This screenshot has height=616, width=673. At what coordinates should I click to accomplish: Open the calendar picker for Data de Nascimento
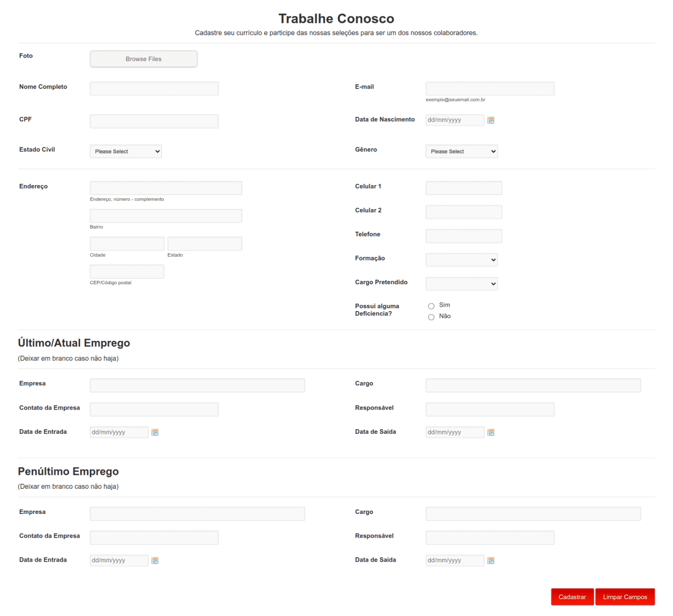pos(490,120)
